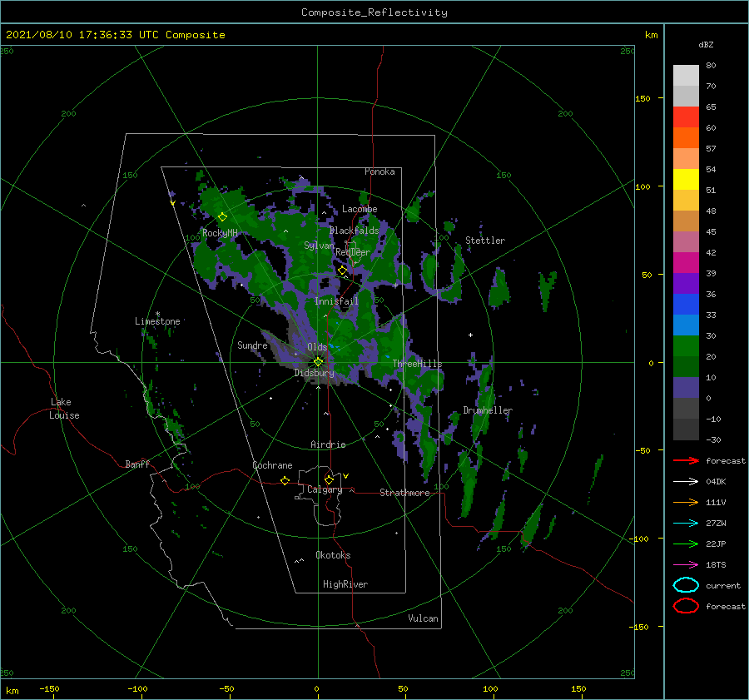
Task: Click the HighRiver label
Action: pyautogui.click(x=345, y=584)
